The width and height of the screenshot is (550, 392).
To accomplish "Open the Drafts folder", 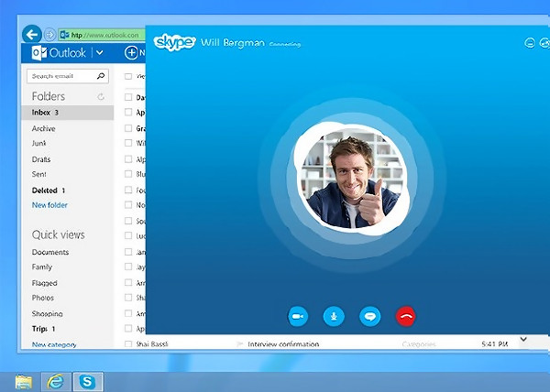I will point(41,159).
